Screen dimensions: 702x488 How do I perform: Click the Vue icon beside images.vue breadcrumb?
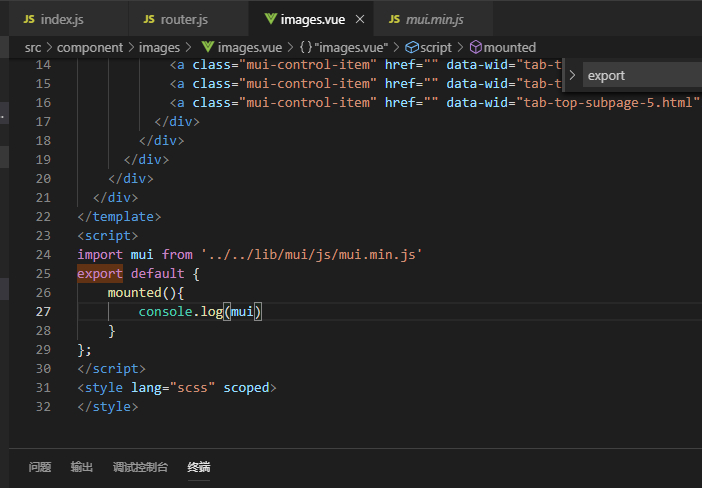coord(207,47)
